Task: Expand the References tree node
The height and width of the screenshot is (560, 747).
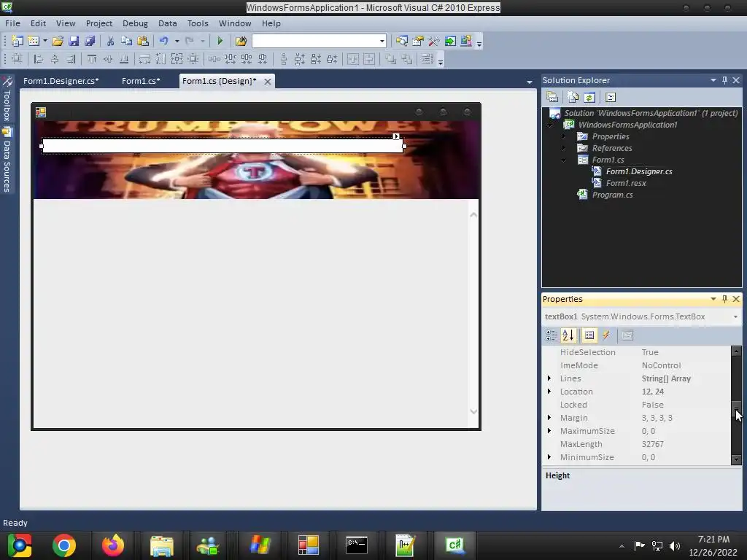Action: click(x=564, y=148)
